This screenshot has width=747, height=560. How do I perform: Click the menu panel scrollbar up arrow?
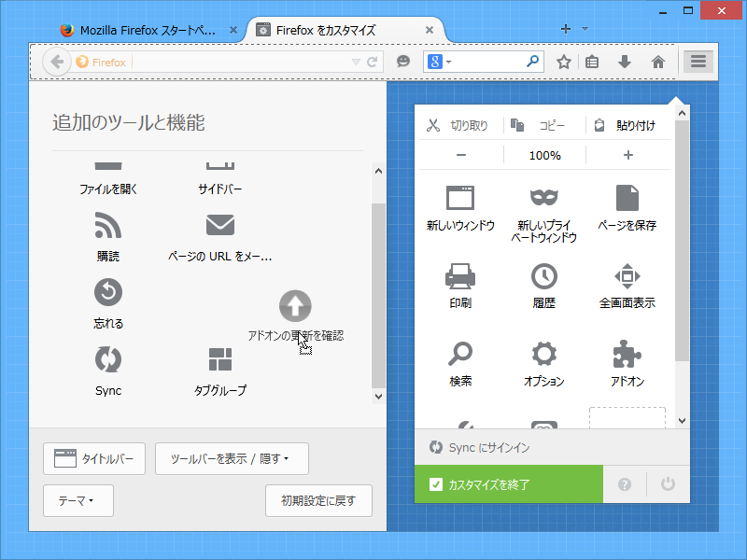click(x=682, y=113)
